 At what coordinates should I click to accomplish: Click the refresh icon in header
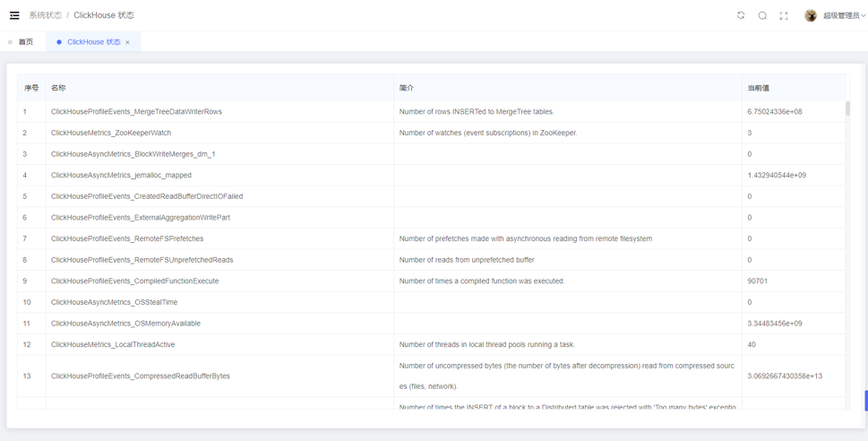[741, 15]
